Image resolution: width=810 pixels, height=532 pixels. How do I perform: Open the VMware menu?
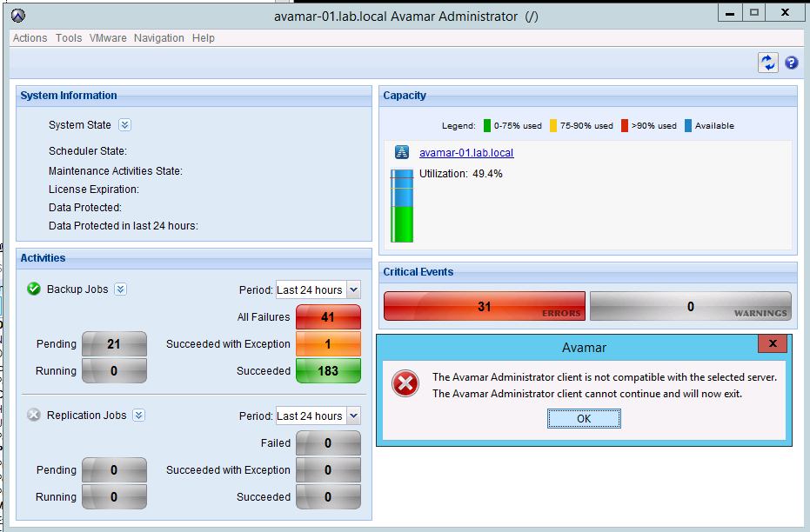point(108,38)
